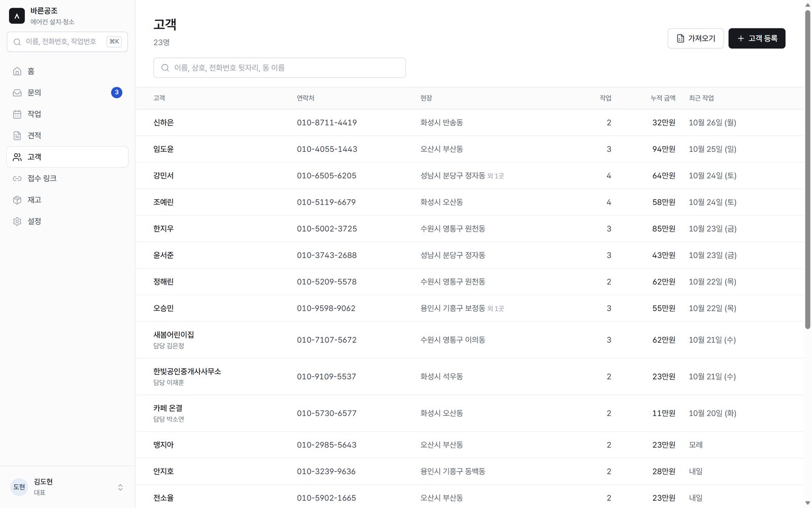Image resolution: width=812 pixels, height=508 pixels.
Task: Open customer 새봄어린이집
Action: point(469,340)
